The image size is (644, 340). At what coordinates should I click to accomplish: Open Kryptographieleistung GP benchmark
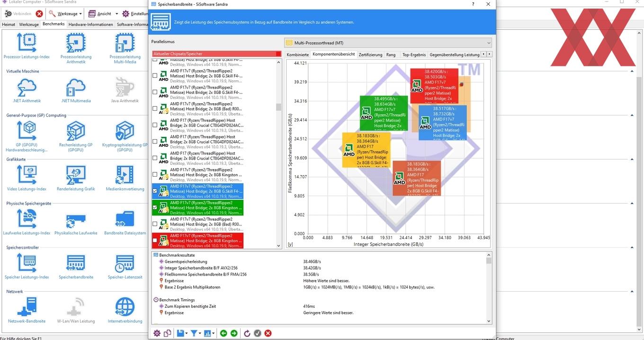point(125,136)
